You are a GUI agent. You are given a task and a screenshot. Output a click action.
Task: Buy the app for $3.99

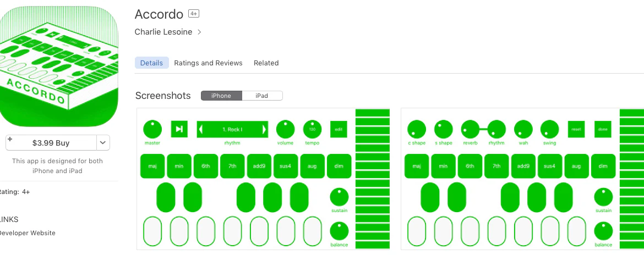[x=51, y=143]
